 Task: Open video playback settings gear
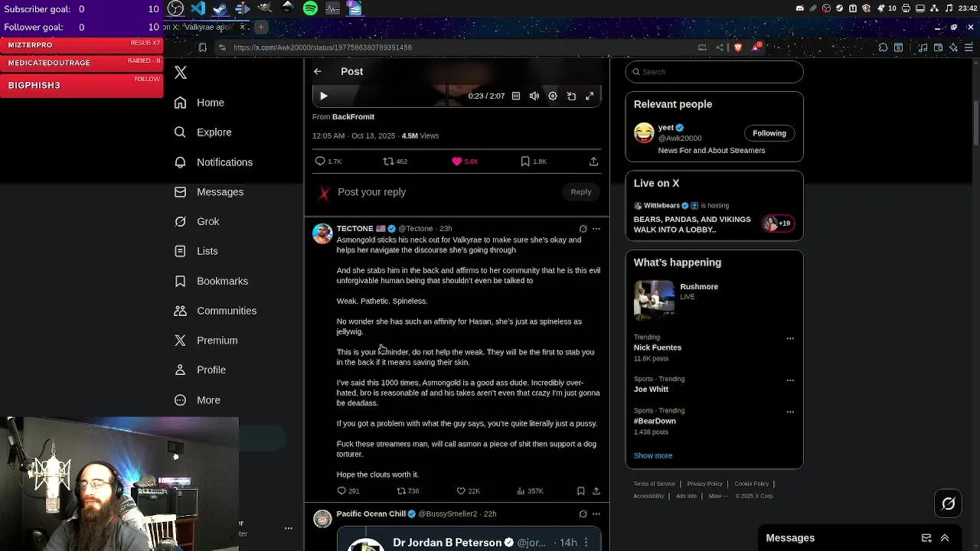[x=553, y=96]
